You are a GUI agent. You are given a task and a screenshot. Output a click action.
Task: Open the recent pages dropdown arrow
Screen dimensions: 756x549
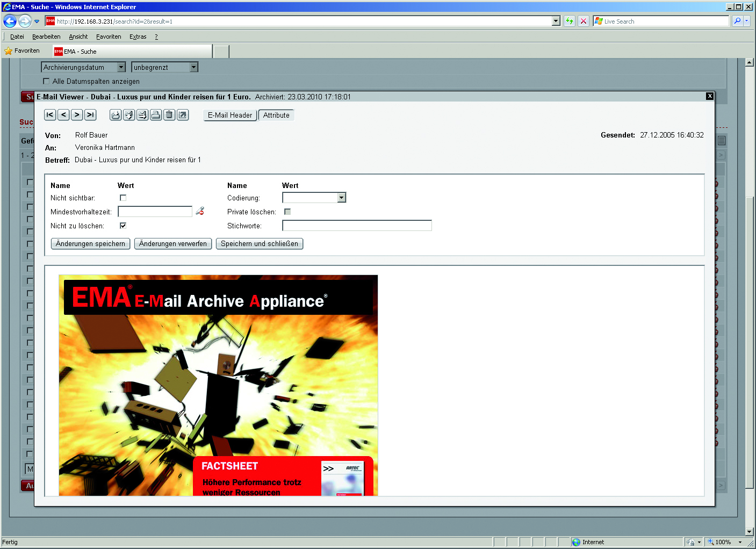[37, 21]
